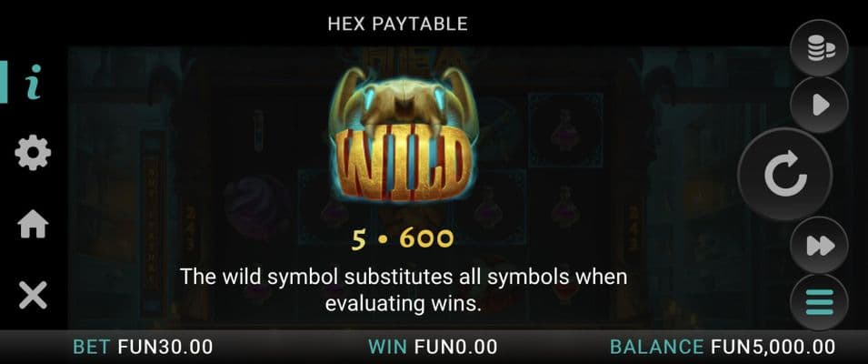
Task: Go to the home icon
Action: (34, 224)
